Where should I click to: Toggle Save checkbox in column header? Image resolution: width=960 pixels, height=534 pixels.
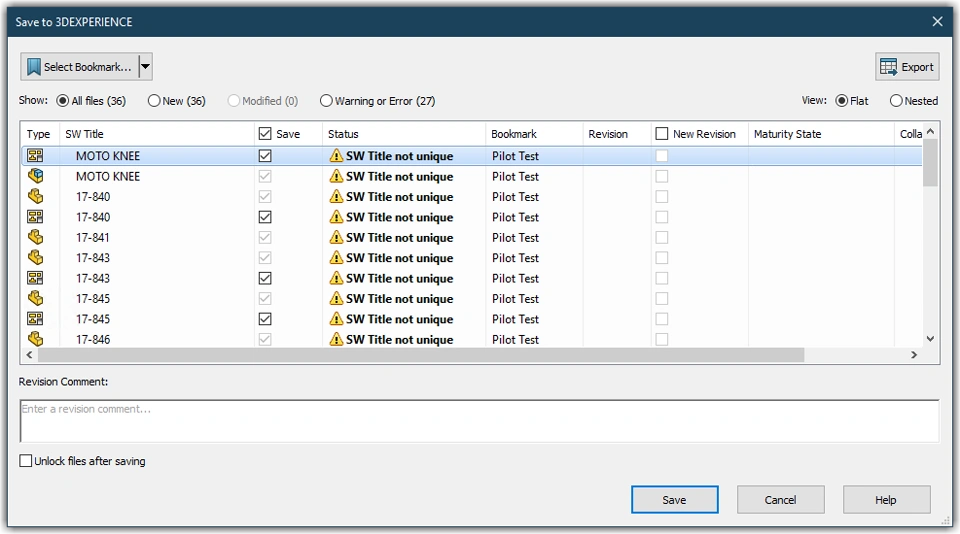265,134
